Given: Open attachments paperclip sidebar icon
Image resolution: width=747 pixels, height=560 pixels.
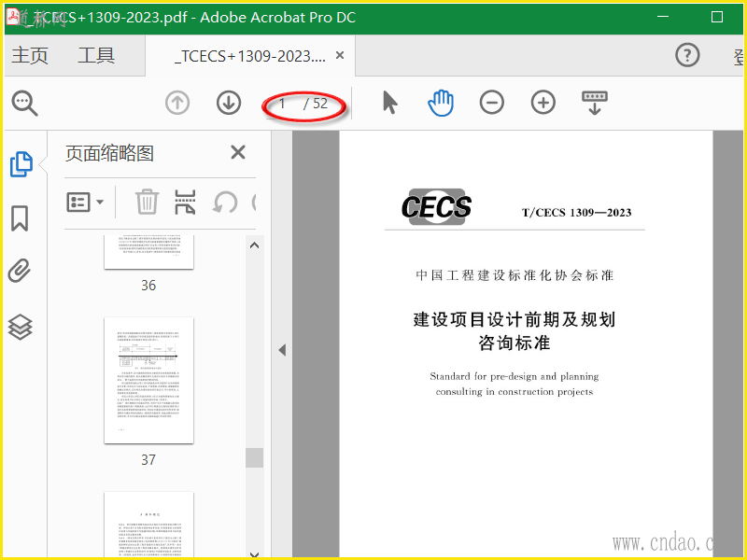Looking at the screenshot, I should pyautogui.click(x=20, y=271).
